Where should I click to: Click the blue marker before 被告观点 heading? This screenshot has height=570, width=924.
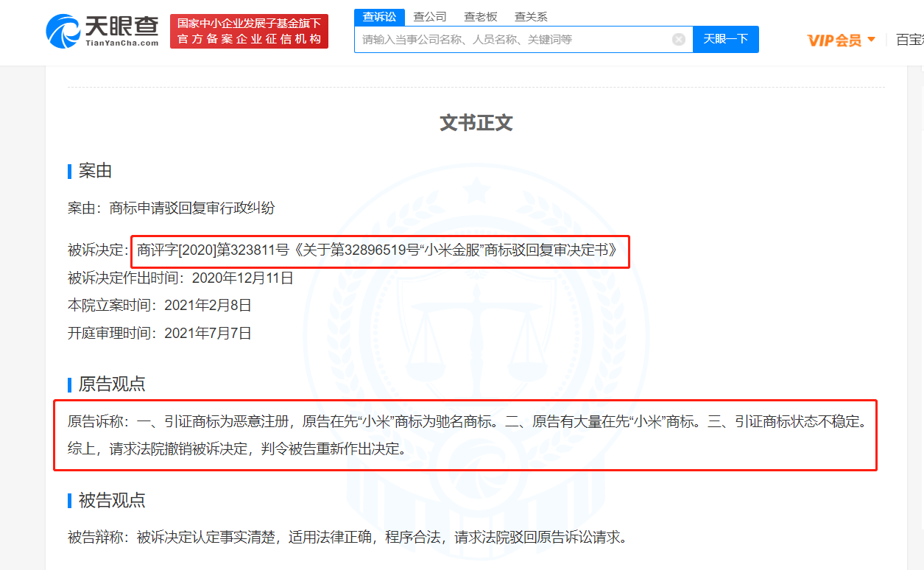(68, 501)
